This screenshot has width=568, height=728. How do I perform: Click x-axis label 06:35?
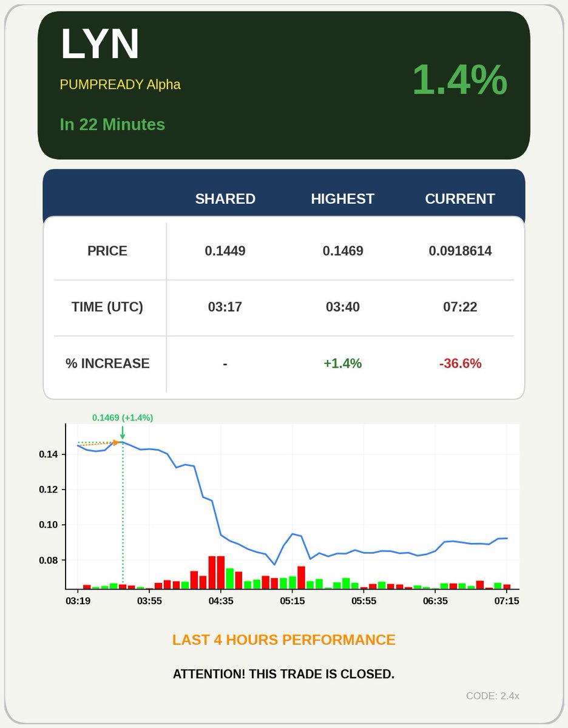[x=435, y=601]
